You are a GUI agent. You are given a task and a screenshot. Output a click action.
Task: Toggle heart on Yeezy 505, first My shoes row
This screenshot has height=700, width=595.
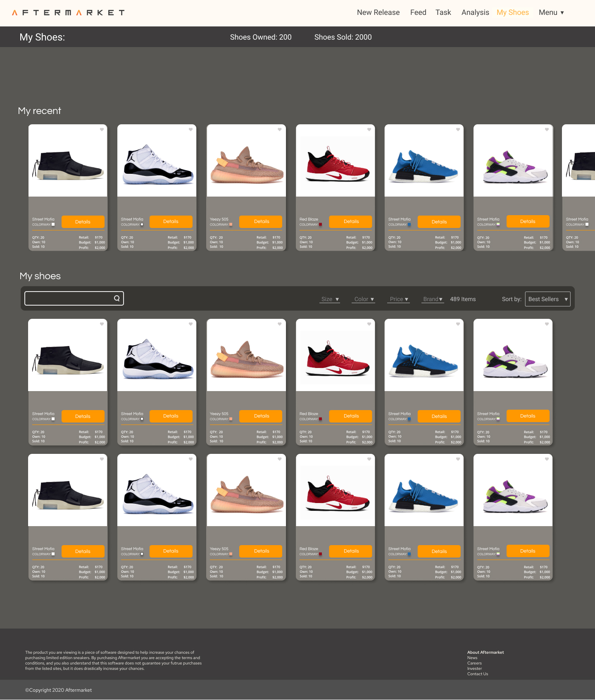pyautogui.click(x=280, y=324)
